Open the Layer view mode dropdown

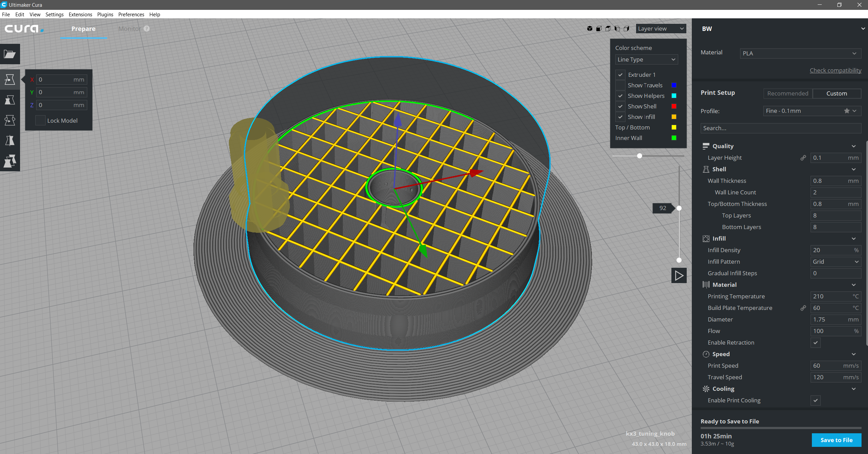[661, 29]
